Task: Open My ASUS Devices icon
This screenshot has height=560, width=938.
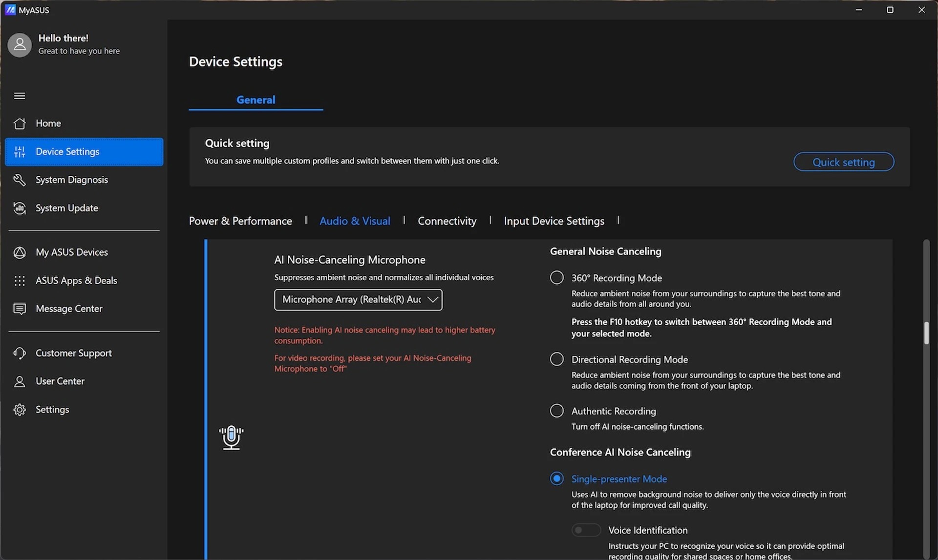Action: [20, 252]
